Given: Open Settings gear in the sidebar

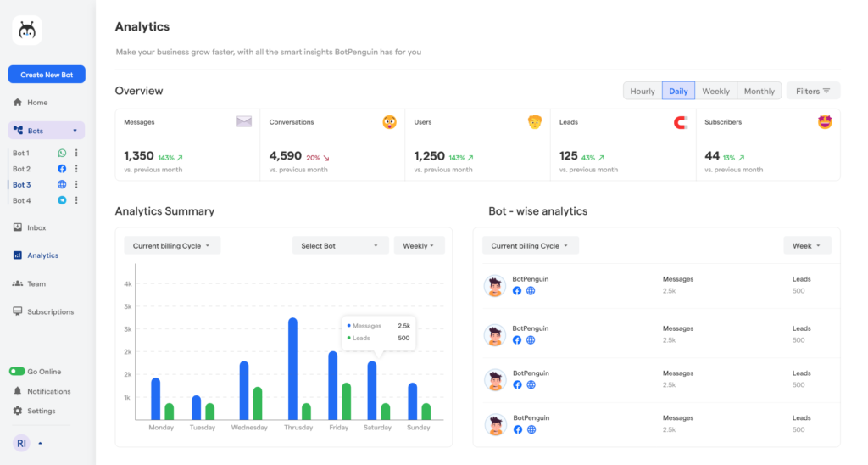Looking at the screenshot, I should tap(18, 411).
